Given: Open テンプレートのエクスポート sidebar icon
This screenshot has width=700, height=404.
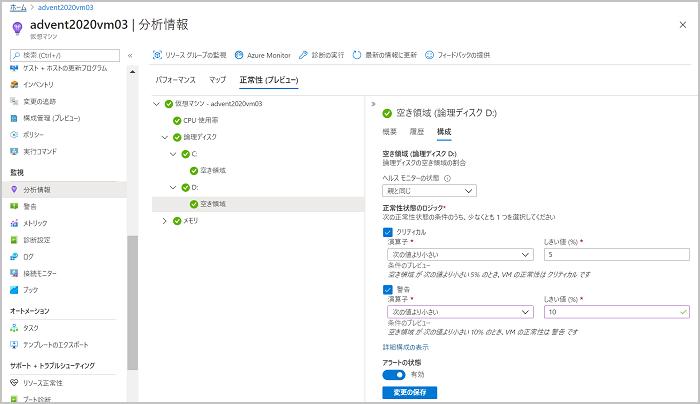Looking at the screenshot, I should pos(14,345).
